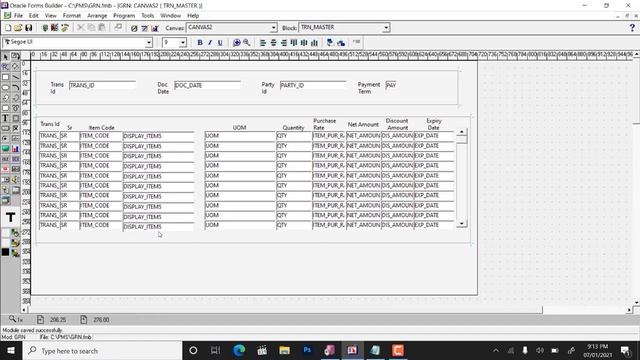Click the Paste toolbar icon
This screenshot has height=360, width=640.
tap(102, 28)
